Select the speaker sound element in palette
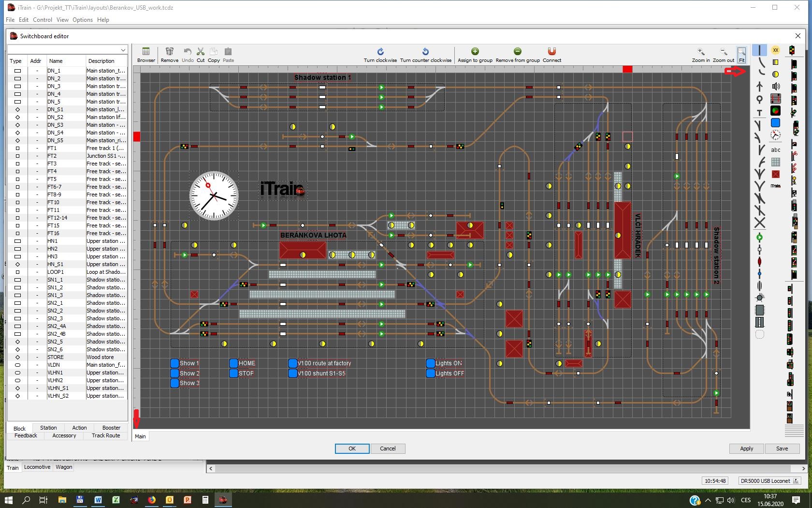 point(776,87)
